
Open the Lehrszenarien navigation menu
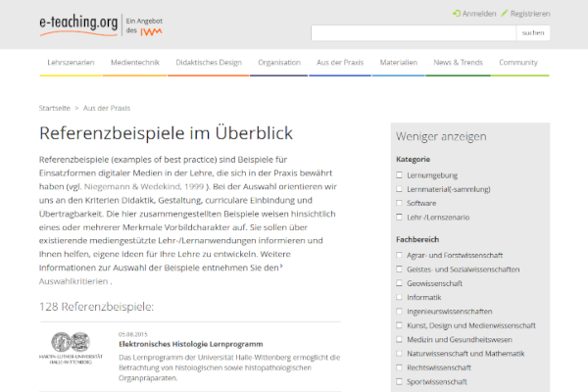pos(71,62)
